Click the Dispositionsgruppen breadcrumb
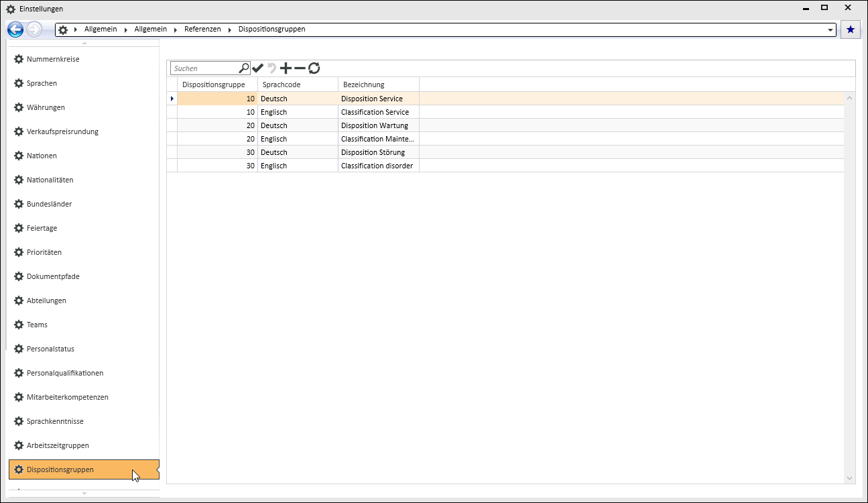The width and height of the screenshot is (868, 503). 271,30
